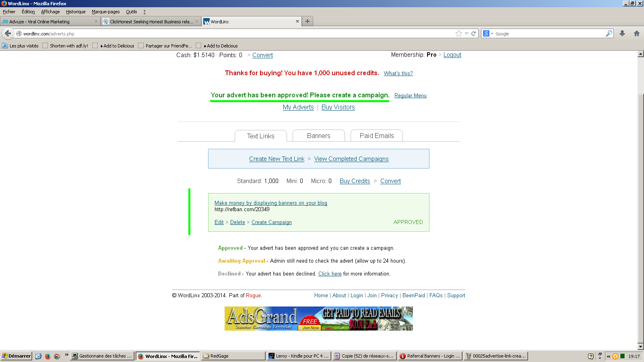Bookmark this page with the star icon
The image size is (644, 362).
tap(458, 34)
